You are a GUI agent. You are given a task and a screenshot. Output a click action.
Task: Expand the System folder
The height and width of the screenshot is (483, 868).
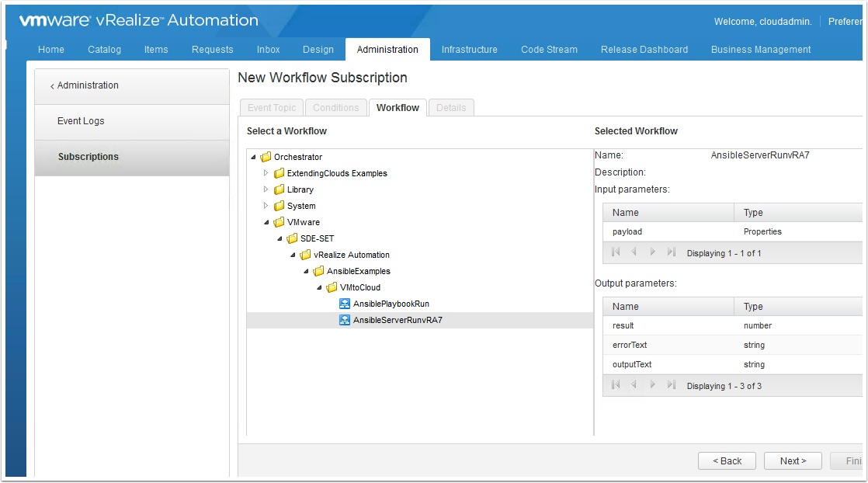tap(266, 206)
